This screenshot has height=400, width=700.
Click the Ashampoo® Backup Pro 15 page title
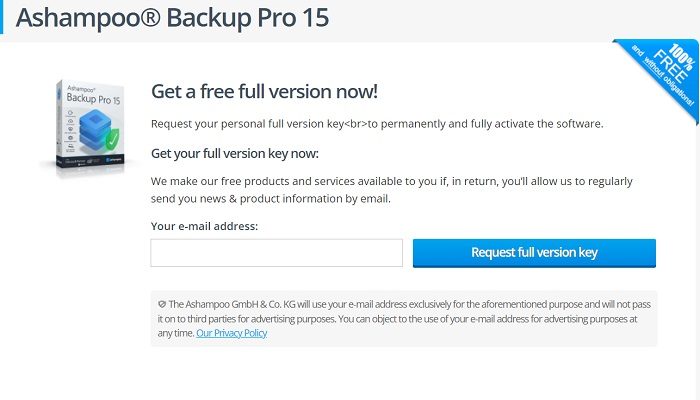click(x=172, y=18)
